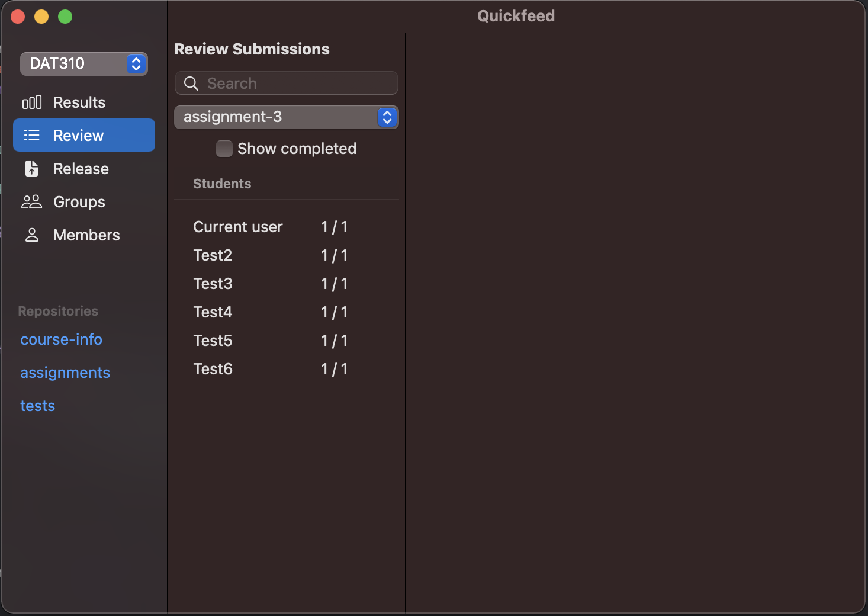The height and width of the screenshot is (616, 868).
Task: Pick student Test5 from list
Action: [x=287, y=341]
